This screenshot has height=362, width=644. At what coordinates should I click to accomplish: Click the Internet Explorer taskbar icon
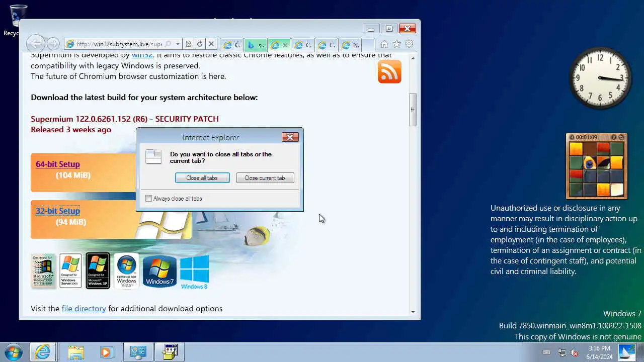pyautogui.click(x=43, y=352)
